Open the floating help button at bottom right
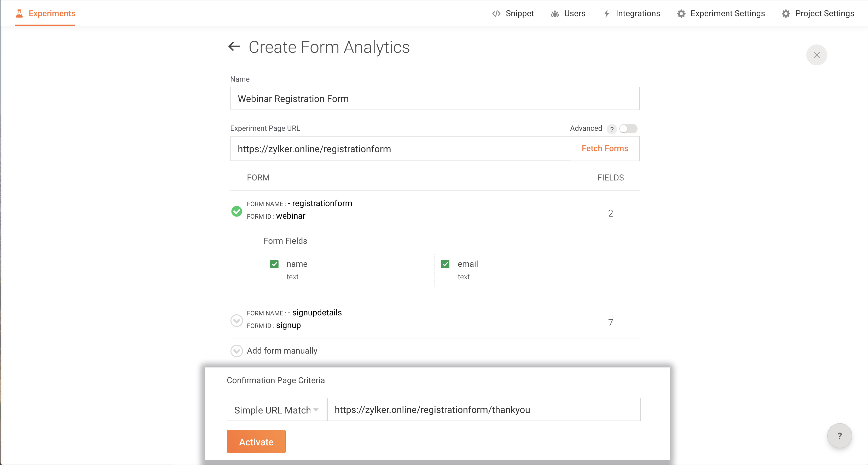The image size is (868, 465). click(839, 436)
